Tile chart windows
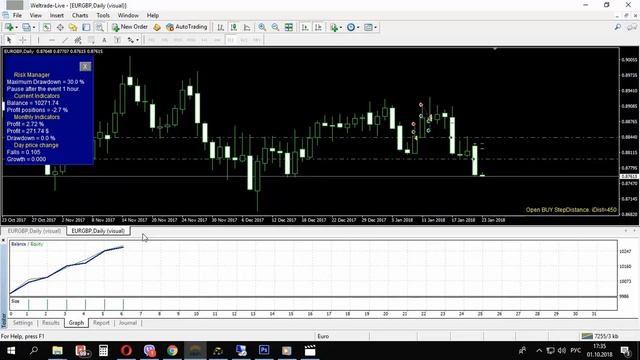640x360 pixels. point(289,27)
